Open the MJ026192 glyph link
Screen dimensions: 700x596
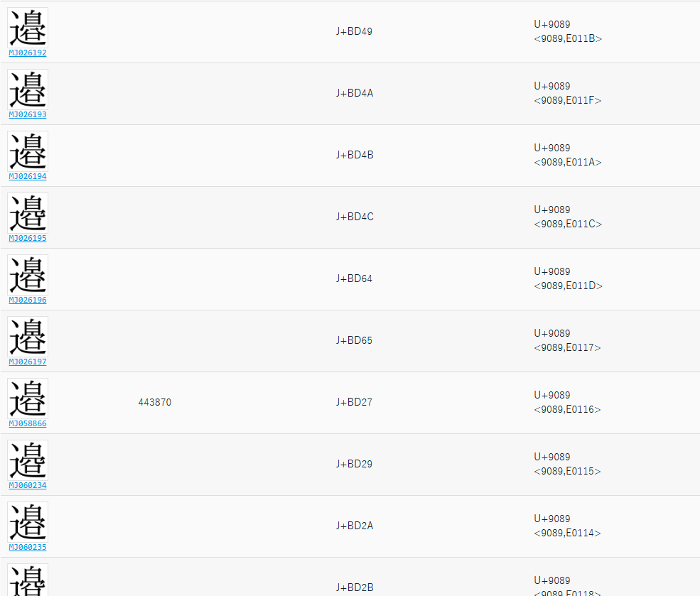(28, 53)
